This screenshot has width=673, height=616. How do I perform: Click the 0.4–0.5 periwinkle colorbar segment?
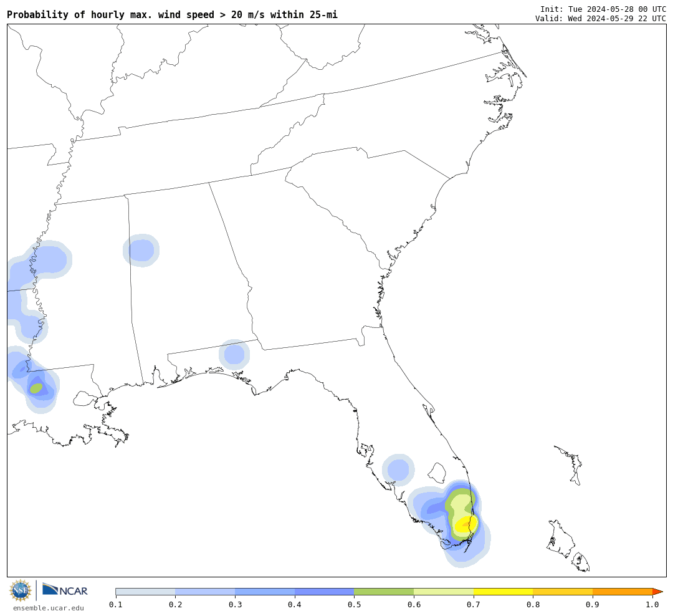click(325, 592)
